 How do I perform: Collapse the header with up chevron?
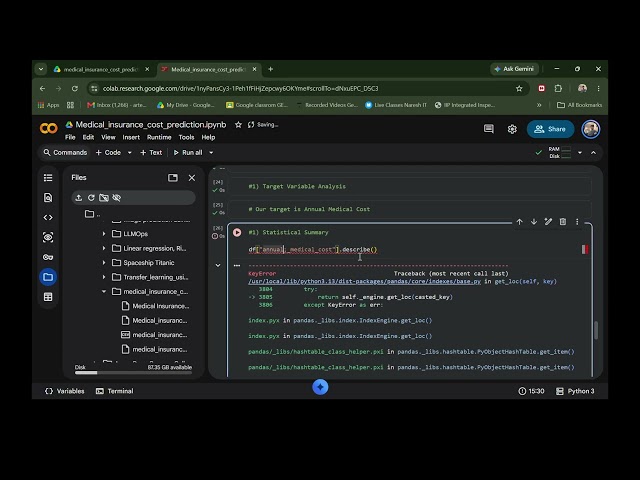(x=593, y=153)
